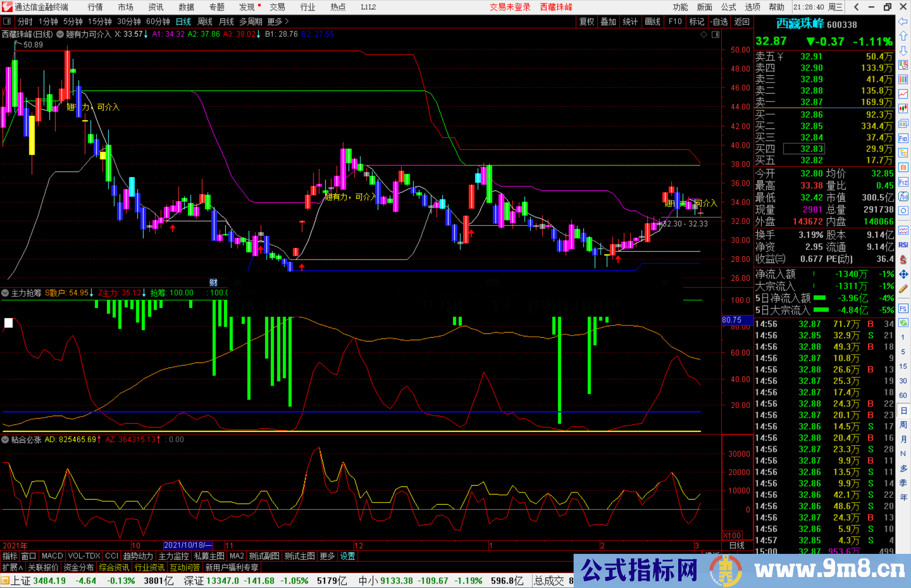Open the 公式 menu
Viewport: 911px width, 588px height.
[728, 7]
